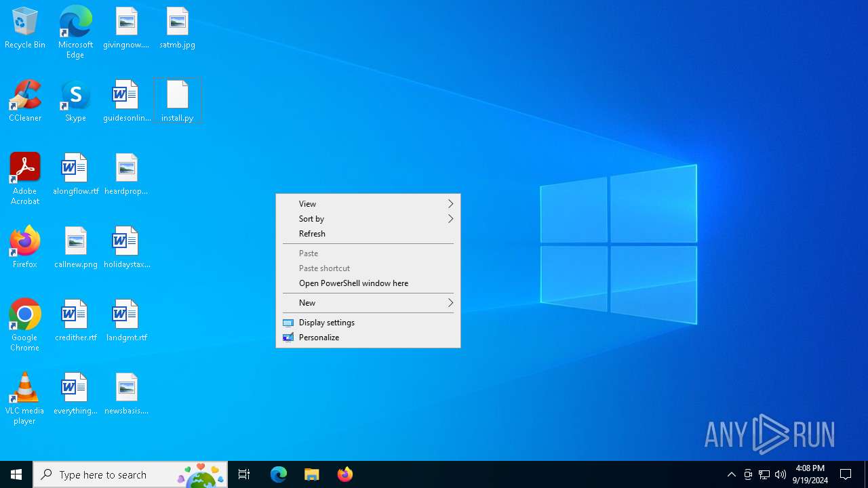Expand the New submenu
Viewport: 868px width, 488px height.
pos(368,303)
